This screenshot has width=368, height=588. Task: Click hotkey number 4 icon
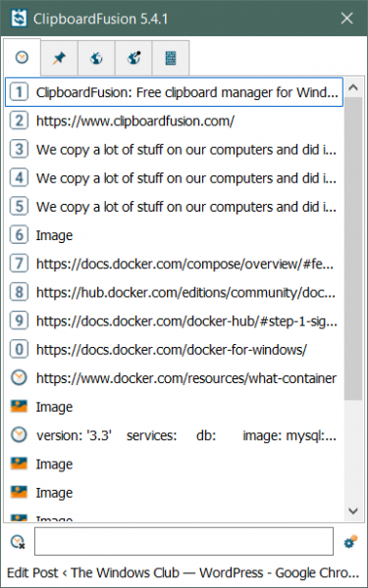(19, 177)
